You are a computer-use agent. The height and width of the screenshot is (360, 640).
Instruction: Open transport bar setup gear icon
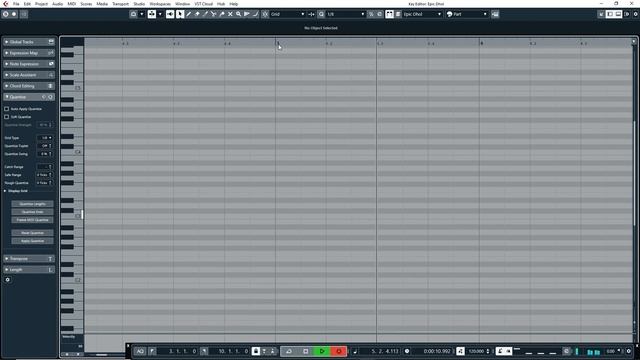(x=629, y=351)
